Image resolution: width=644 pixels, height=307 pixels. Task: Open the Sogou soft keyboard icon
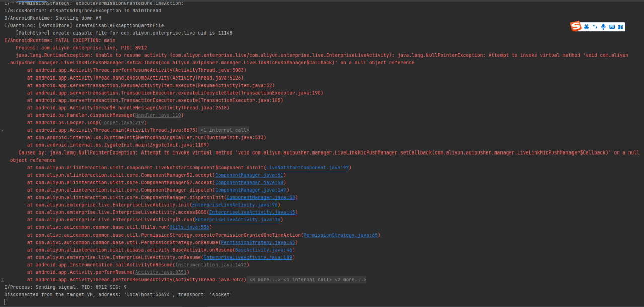[x=612, y=27]
